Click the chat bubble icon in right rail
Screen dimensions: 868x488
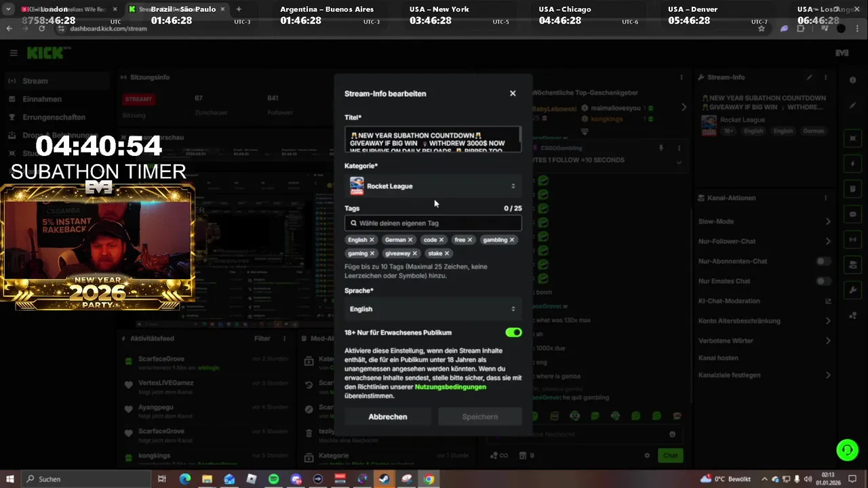click(853, 214)
